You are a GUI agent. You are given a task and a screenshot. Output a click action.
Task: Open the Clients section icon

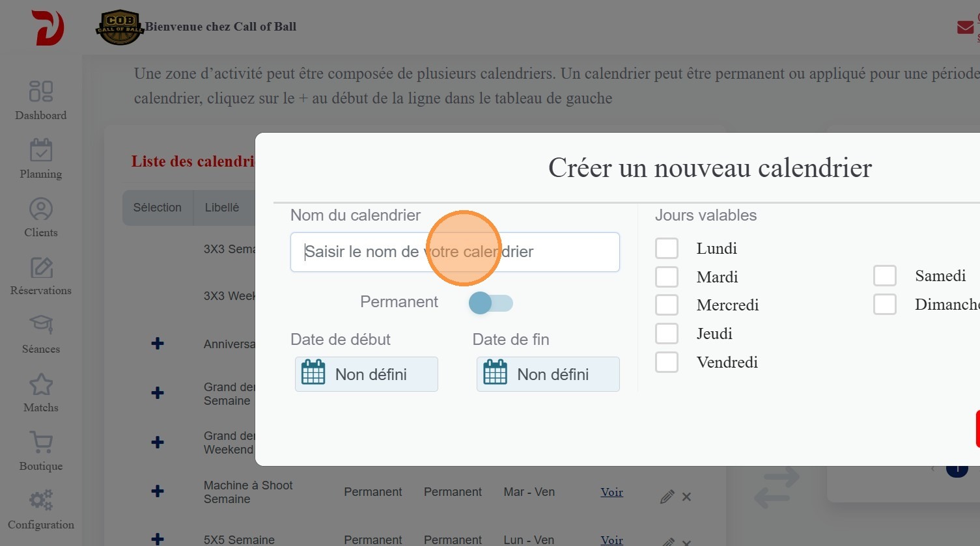tap(40, 209)
